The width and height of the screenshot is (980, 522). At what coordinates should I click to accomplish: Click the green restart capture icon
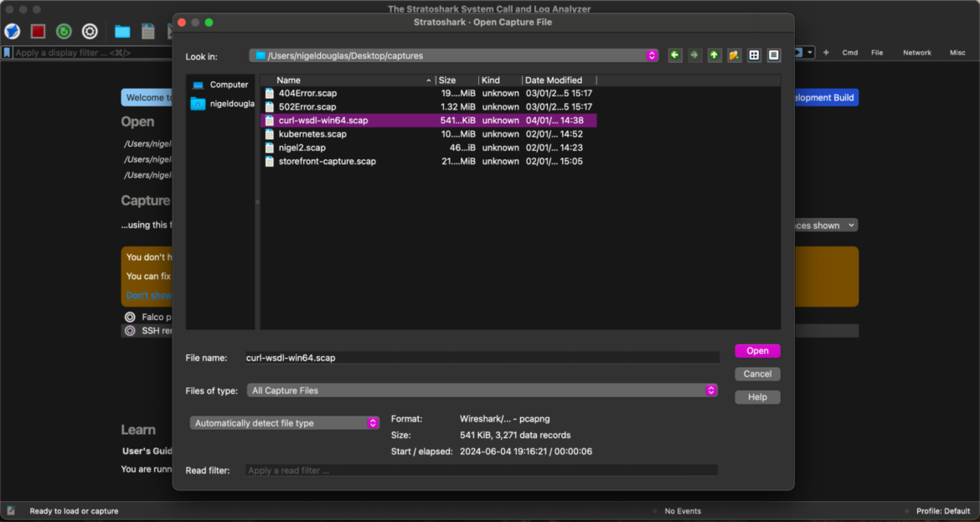(x=64, y=31)
